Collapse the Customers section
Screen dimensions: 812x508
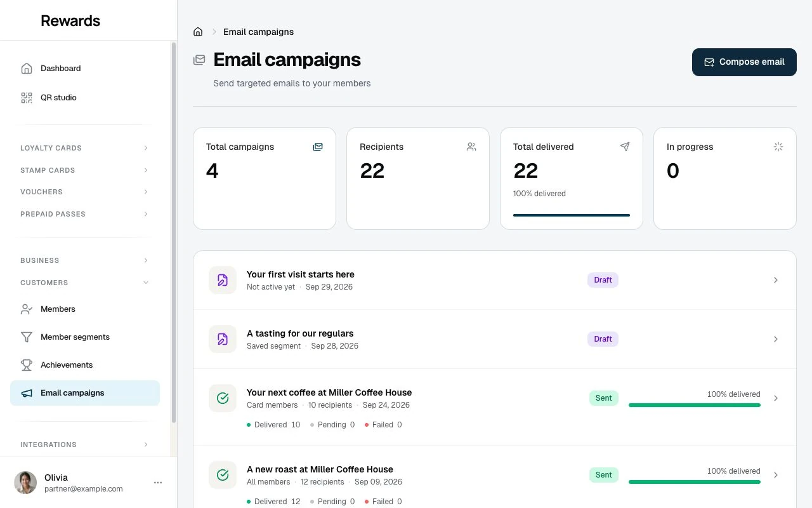click(x=85, y=283)
